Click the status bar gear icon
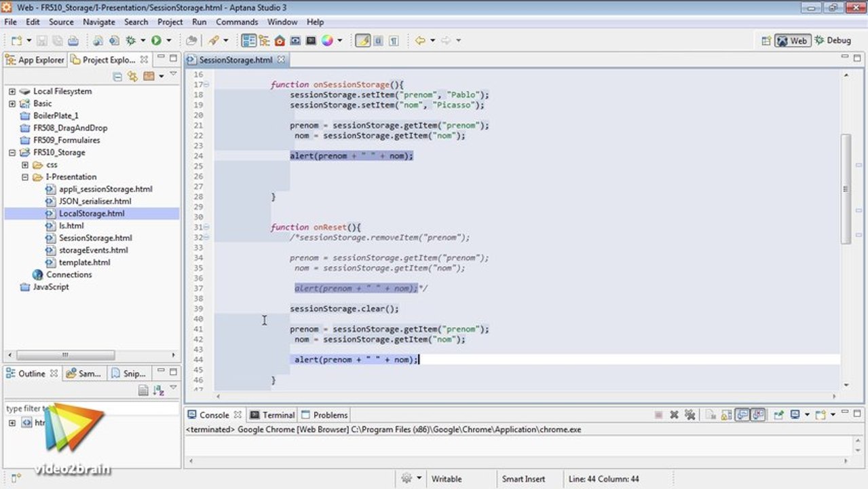The height and width of the screenshot is (489, 868). click(407, 478)
